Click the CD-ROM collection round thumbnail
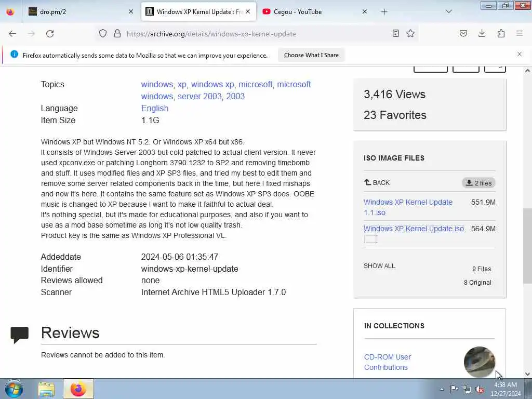The width and height of the screenshot is (532, 399). [x=479, y=362]
